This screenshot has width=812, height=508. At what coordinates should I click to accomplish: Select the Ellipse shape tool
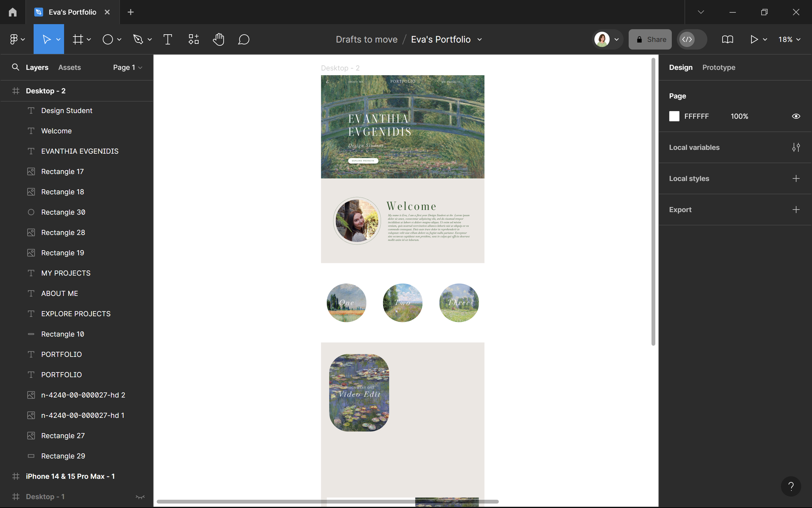point(108,39)
